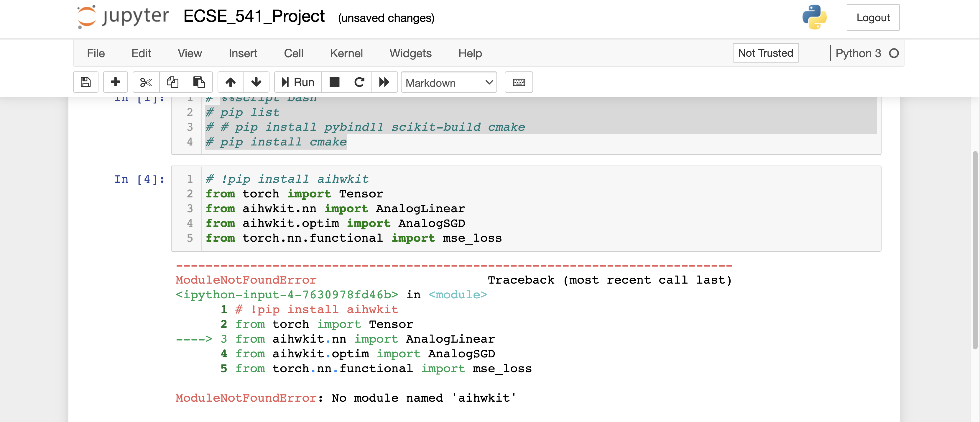
Task: Open the Kernel menu
Action: [346, 53]
